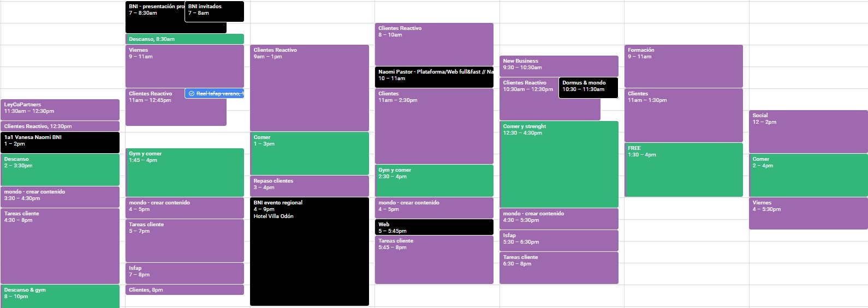Select the Clientes 8pm event
The height and width of the screenshot is (308, 868).
[185, 290]
